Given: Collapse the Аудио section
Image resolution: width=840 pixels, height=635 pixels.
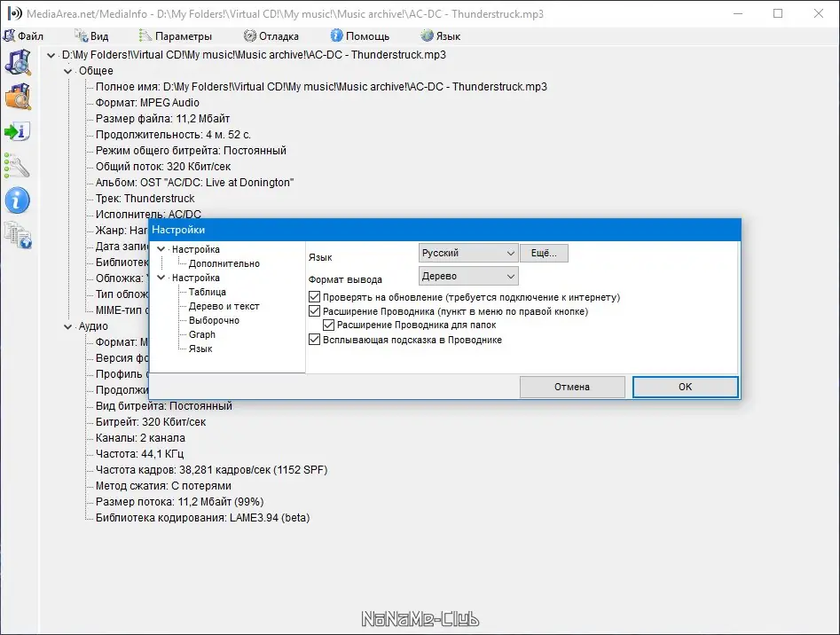Looking at the screenshot, I should click(68, 326).
